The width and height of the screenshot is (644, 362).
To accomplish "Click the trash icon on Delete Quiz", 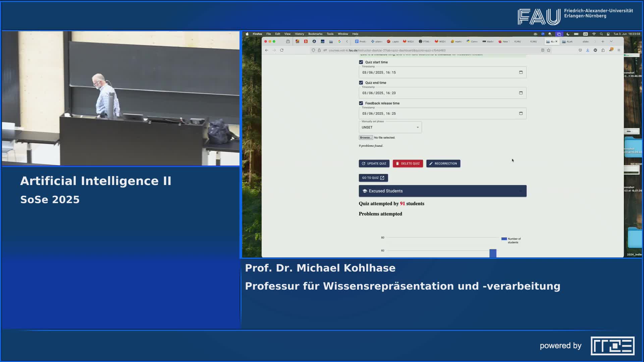I will pyautogui.click(x=398, y=164).
